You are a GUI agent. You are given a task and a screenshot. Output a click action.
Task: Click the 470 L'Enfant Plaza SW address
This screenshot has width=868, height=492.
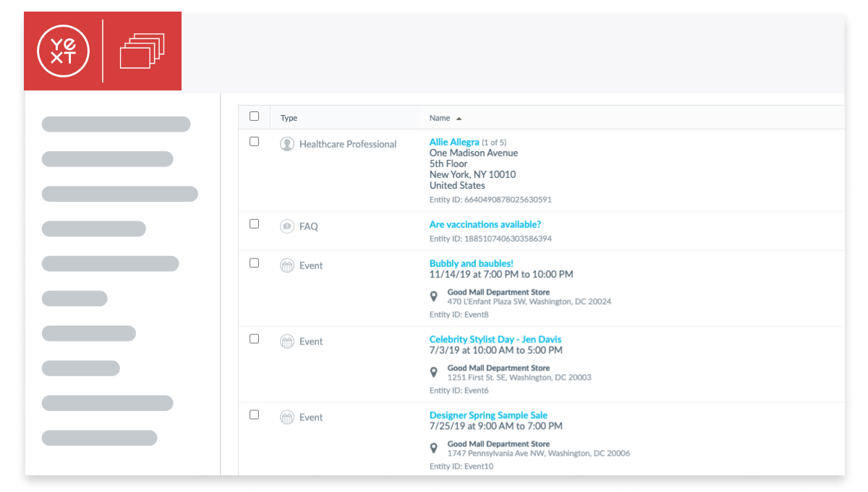(x=529, y=302)
